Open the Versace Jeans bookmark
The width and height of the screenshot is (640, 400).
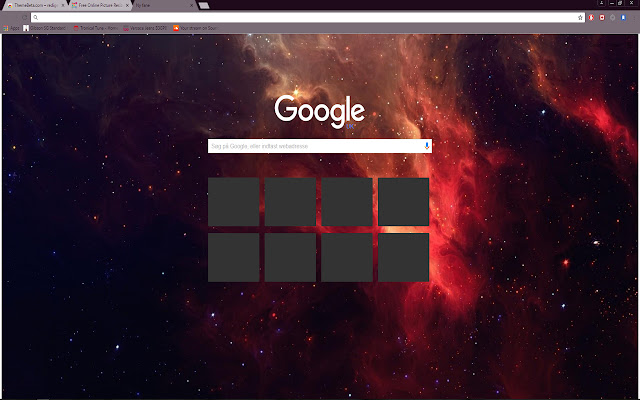[145, 28]
